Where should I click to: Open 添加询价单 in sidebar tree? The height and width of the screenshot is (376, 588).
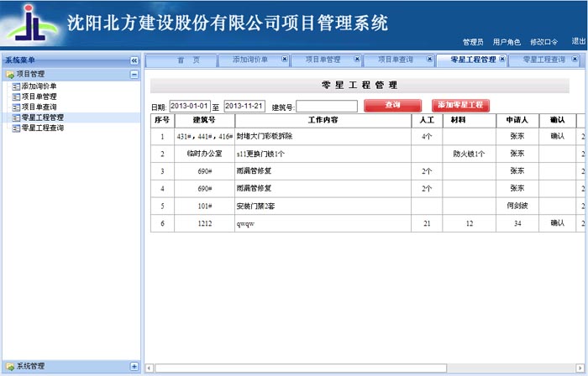click(x=39, y=86)
